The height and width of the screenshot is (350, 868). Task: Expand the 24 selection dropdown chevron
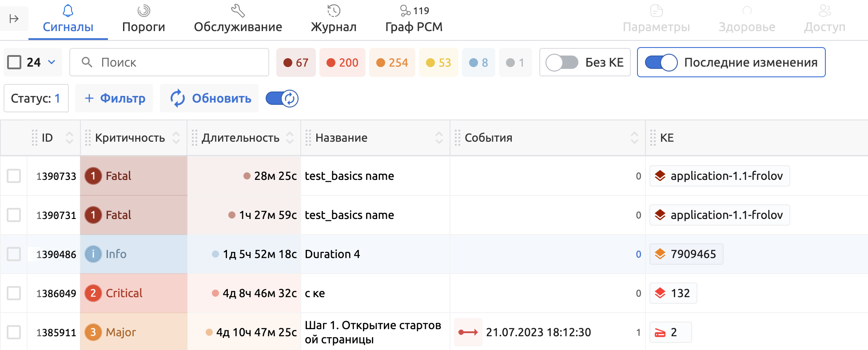[52, 62]
